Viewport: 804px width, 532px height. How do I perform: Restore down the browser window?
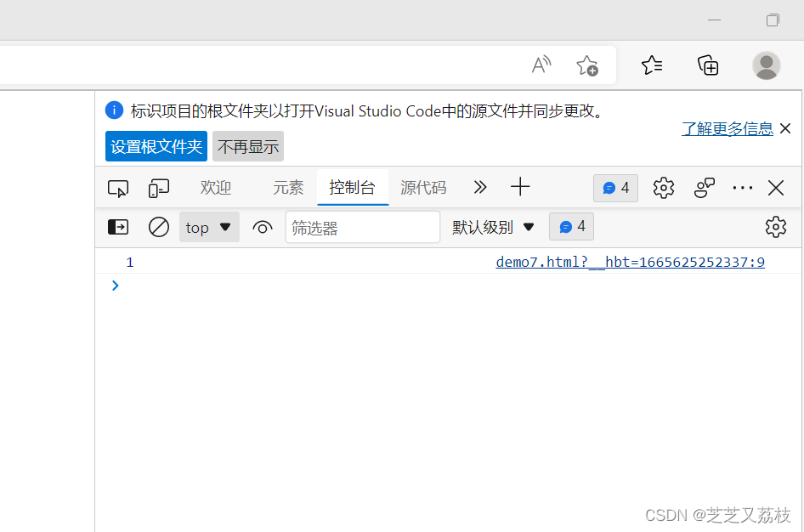[x=773, y=20]
